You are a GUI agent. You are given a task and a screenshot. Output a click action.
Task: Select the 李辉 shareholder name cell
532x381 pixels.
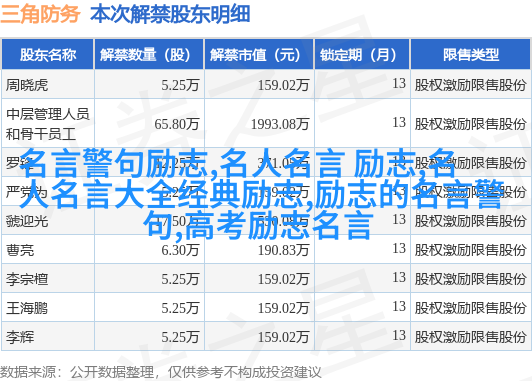tap(20, 337)
